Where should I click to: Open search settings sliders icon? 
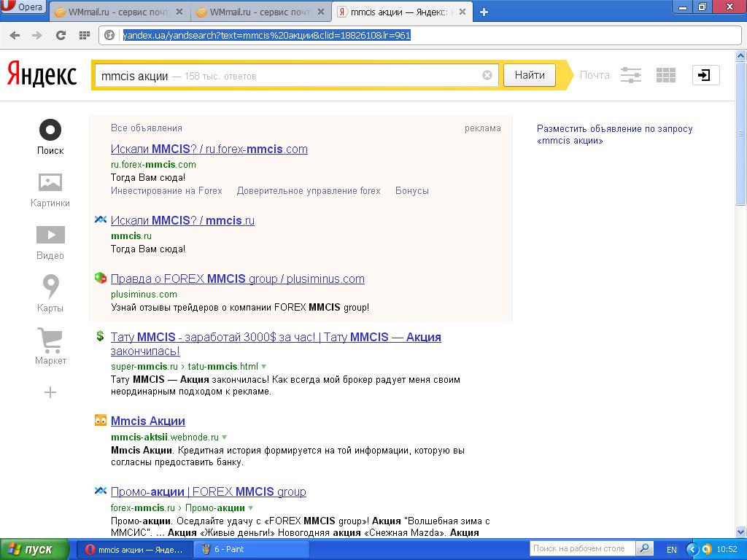(631, 75)
